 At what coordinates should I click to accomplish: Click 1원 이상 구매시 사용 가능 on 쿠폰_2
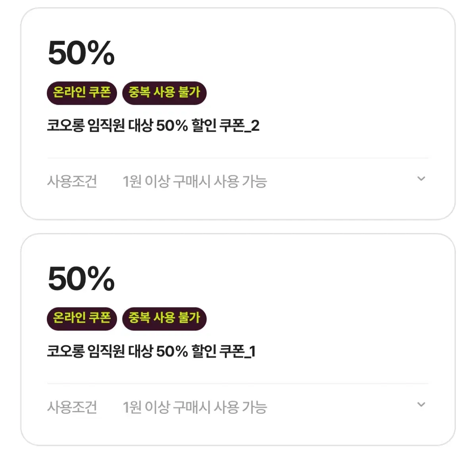(195, 182)
